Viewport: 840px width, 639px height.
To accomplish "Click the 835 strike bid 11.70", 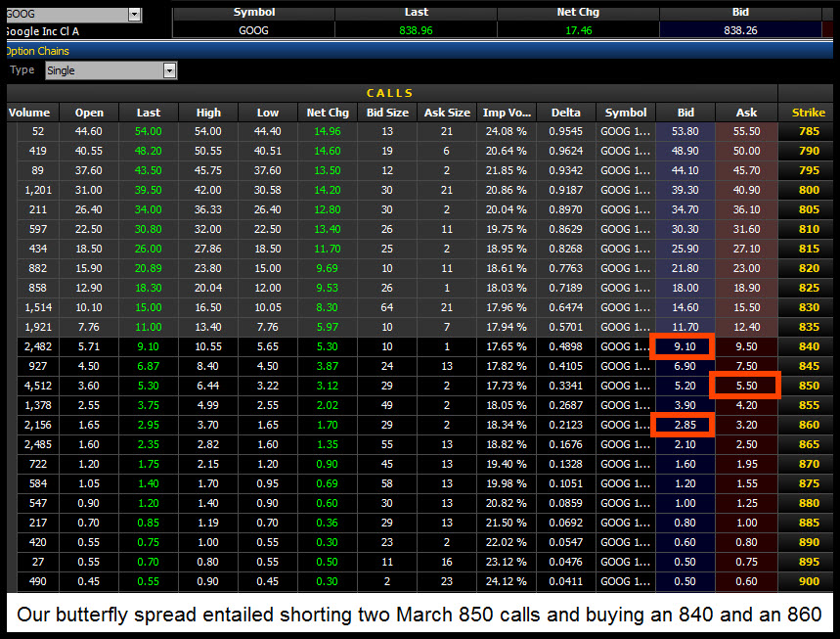I will 685,327.
